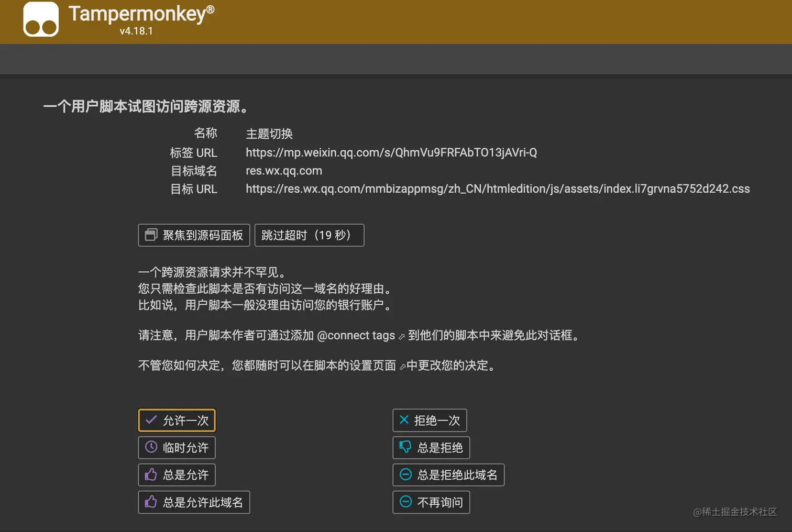792x532 pixels.
Task: Click the 目标 URL label
Action: [x=193, y=189]
